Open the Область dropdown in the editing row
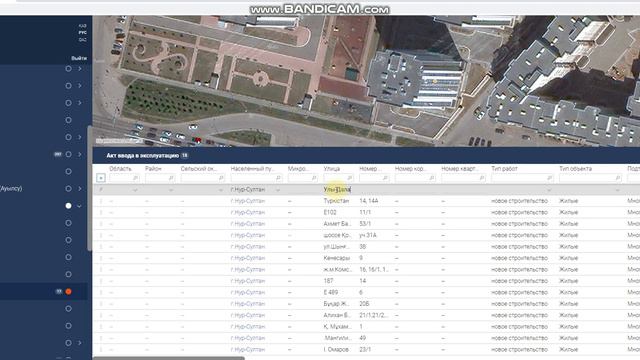 click(136, 190)
